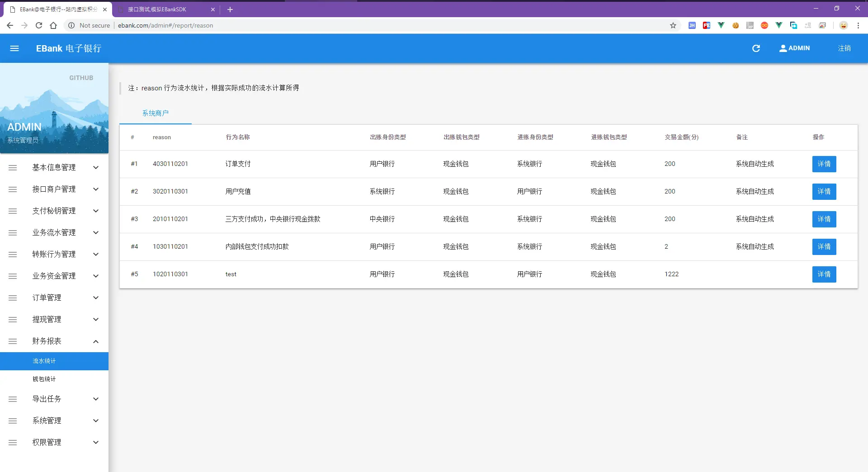Open a new browser tab with the plus icon
The width and height of the screenshot is (868, 472).
(230, 9)
